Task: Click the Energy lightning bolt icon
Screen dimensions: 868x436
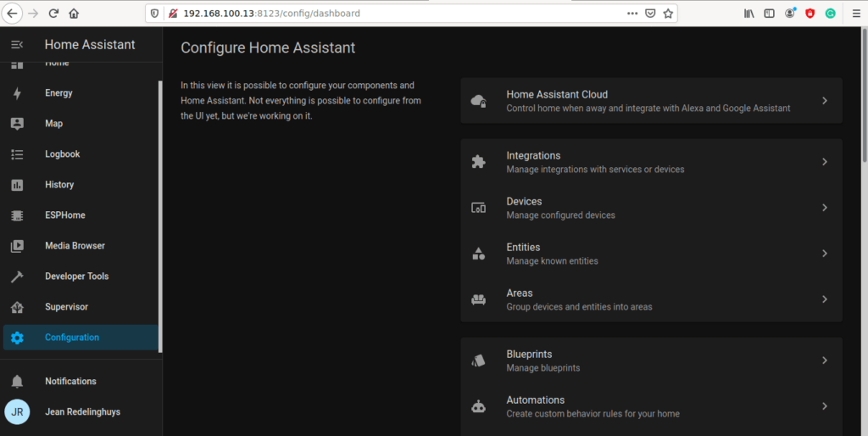Action: click(17, 93)
